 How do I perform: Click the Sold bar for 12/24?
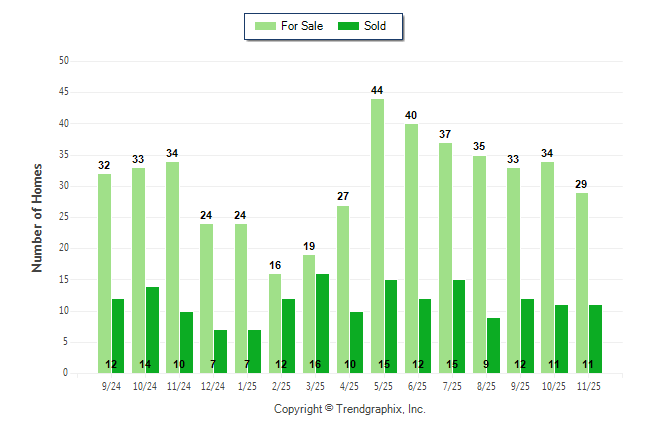point(220,351)
